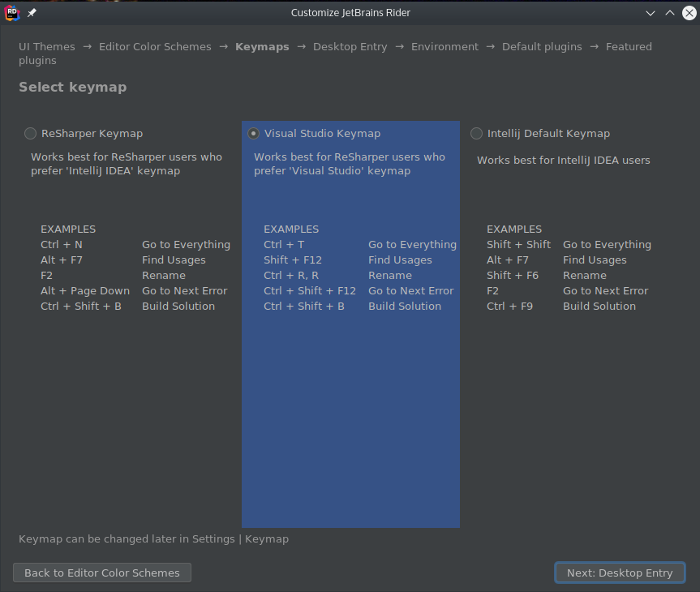Click EXAMPLES header under Intellij Default Keymap

514,230
